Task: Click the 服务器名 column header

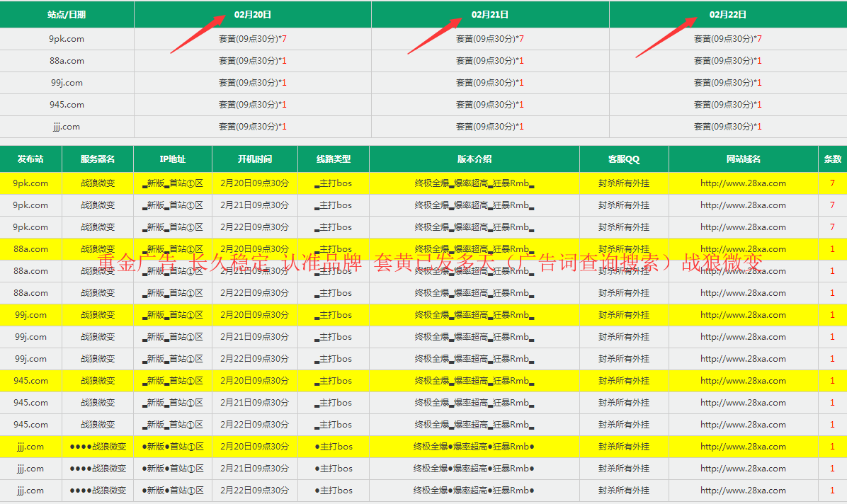Action: pyautogui.click(x=98, y=159)
